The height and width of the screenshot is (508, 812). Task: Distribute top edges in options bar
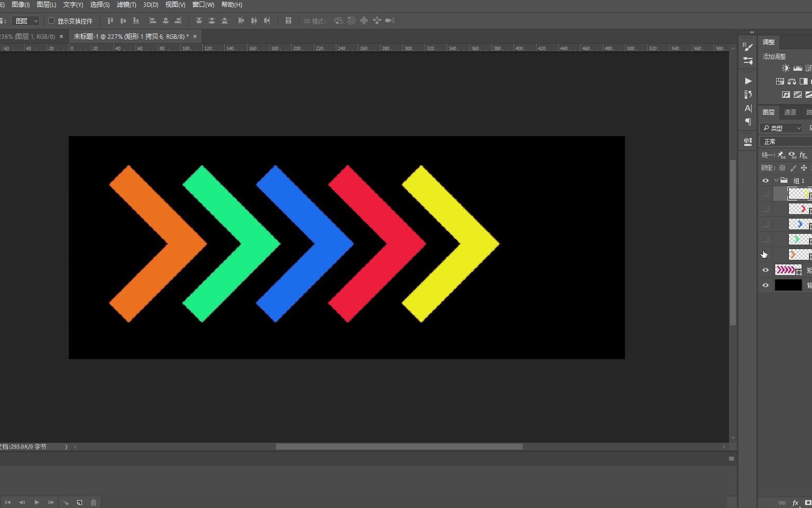[199, 21]
